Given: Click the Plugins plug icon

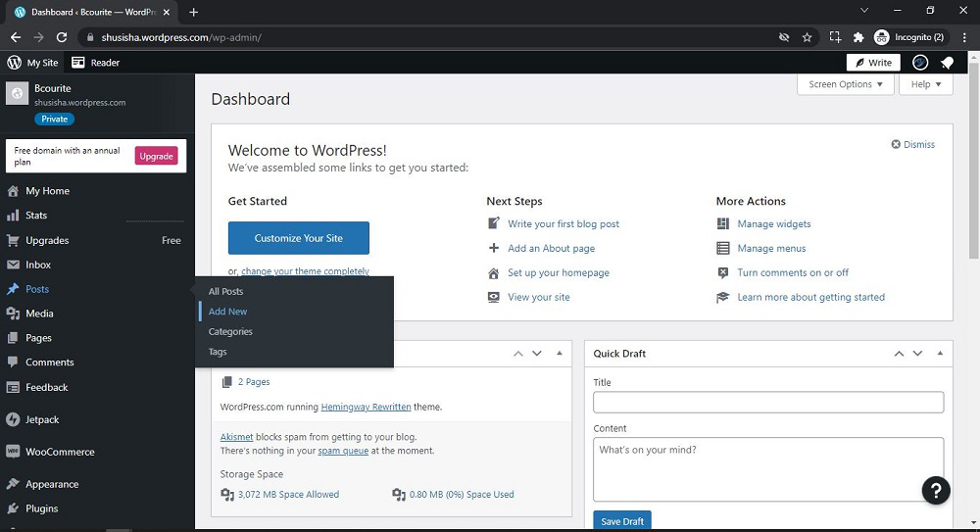Looking at the screenshot, I should tap(13, 508).
